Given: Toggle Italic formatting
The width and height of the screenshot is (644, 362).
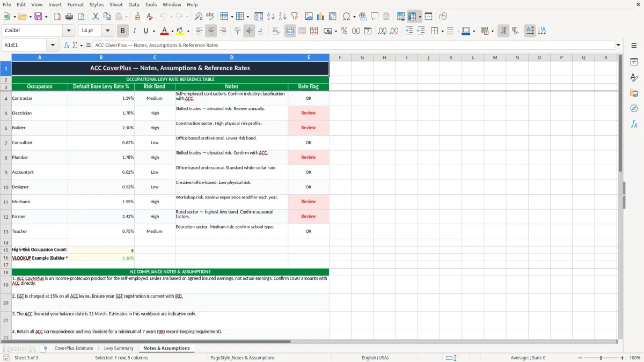Looking at the screenshot, I should pos(134,31).
